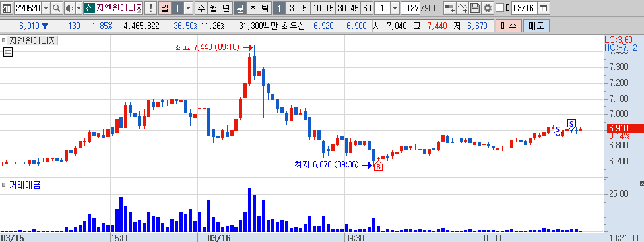Toggle the 지엔원에너지 series legend marker
Screen dimensions: 644x242
4,41
